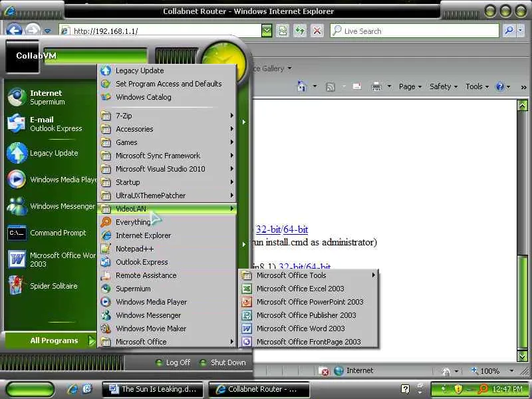
Task: Open pinned Microsoft Office Word 2003
Action: (x=51, y=259)
